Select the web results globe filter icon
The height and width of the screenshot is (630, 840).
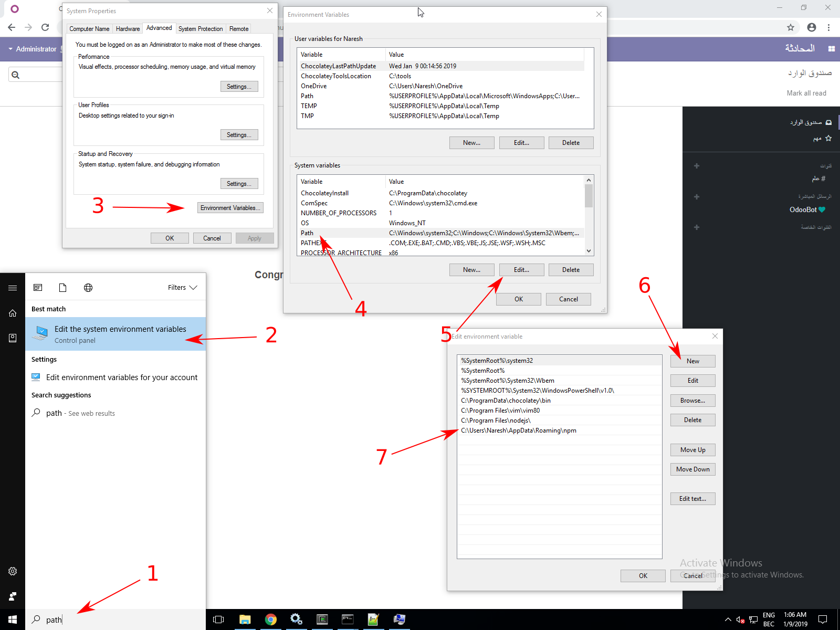coord(88,287)
